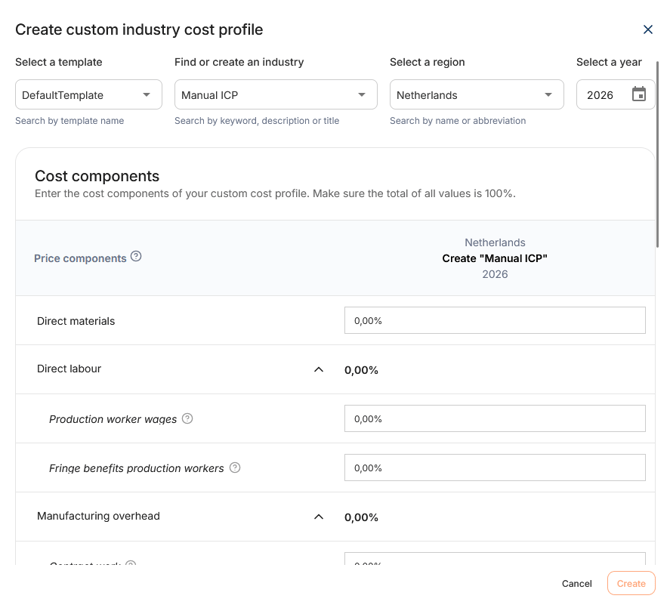Image resolution: width=670 pixels, height=611 pixels.
Task: Click the 2026 column header text
Action: coord(495,274)
